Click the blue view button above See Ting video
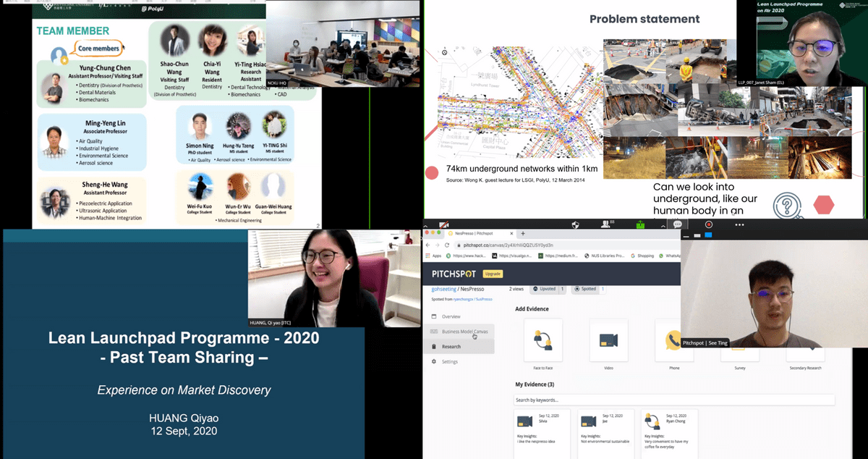This screenshot has height=459, width=868. click(707, 235)
